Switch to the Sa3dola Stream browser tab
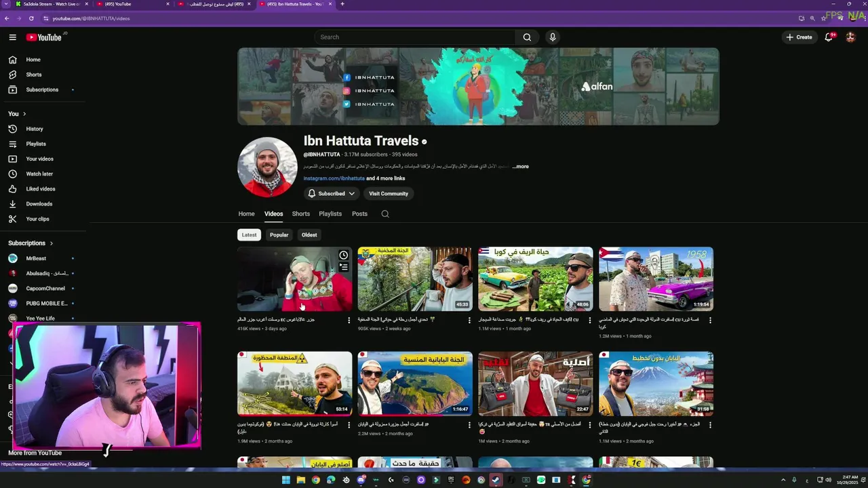868x488 pixels. coord(51,4)
